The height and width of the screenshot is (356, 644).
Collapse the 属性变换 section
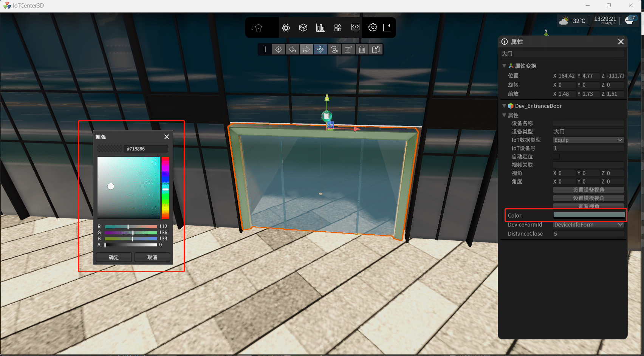click(504, 66)
